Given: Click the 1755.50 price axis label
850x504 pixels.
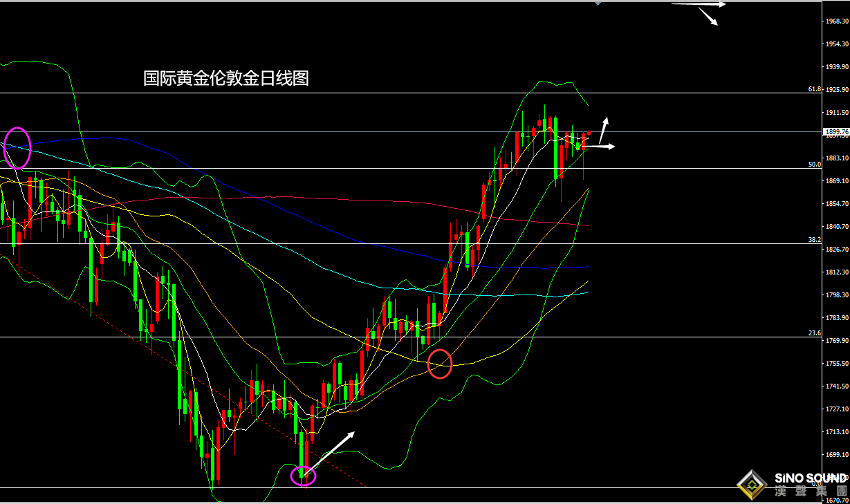Looking at the screenshot, I should click(x=837, y=364).
